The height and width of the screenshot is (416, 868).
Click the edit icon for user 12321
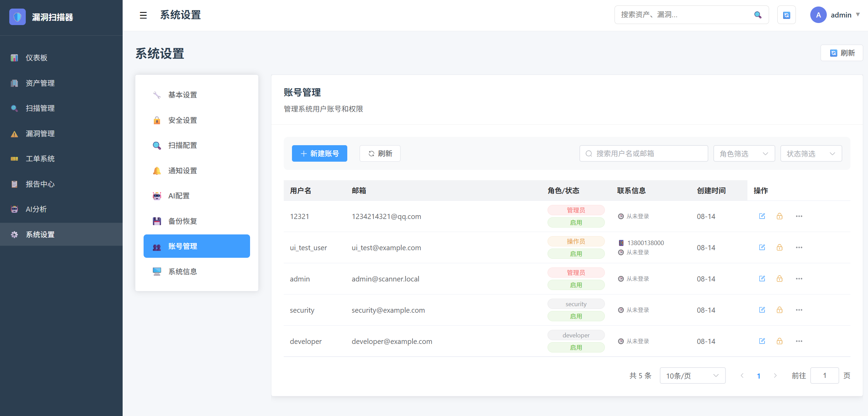(762, 216)
